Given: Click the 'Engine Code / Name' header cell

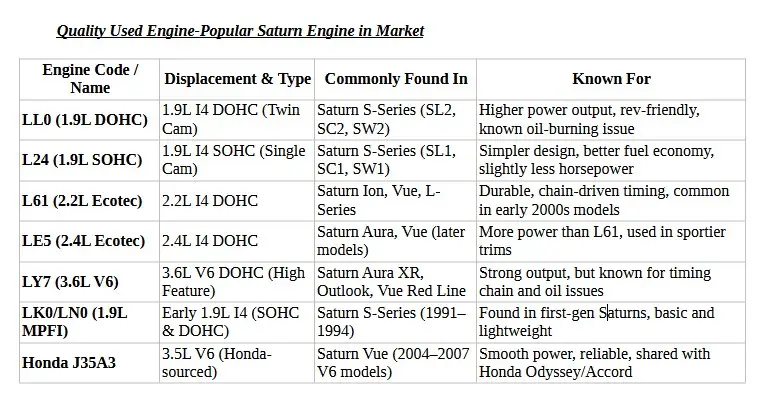Looking at the screenshot, I should pyautogui.click(x=90, y=79).
